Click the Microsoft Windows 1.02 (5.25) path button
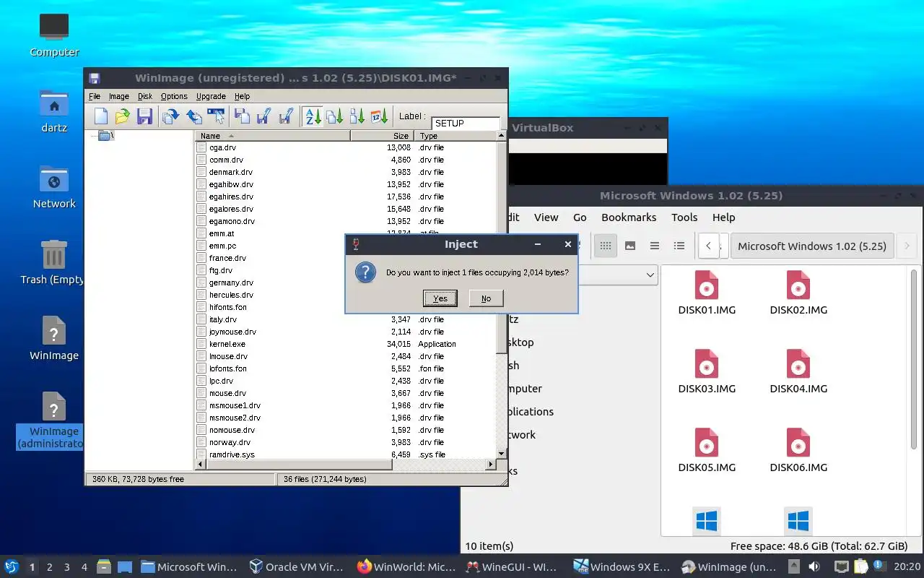Screen dimensions: 924x578 [x=812, y=246]
